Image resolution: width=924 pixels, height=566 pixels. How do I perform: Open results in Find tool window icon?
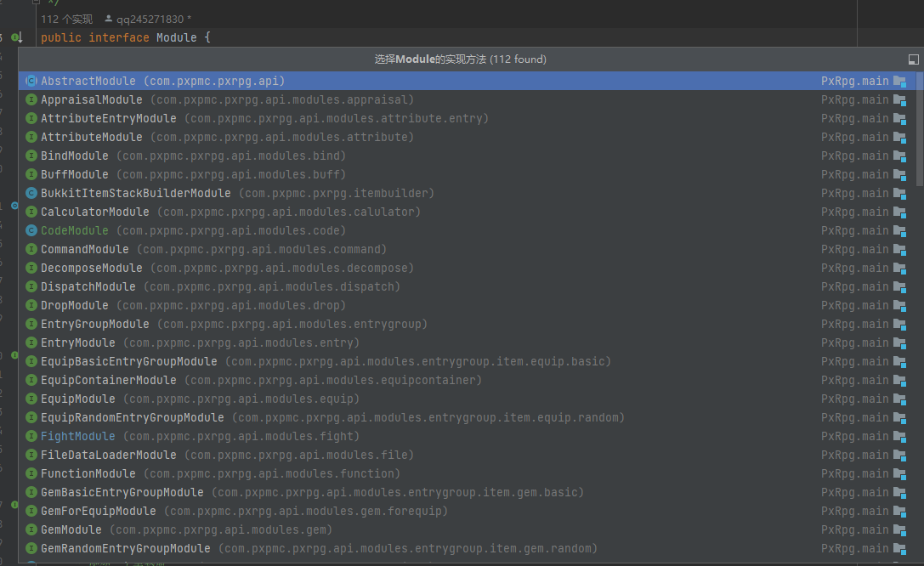(x=914, y=59)
